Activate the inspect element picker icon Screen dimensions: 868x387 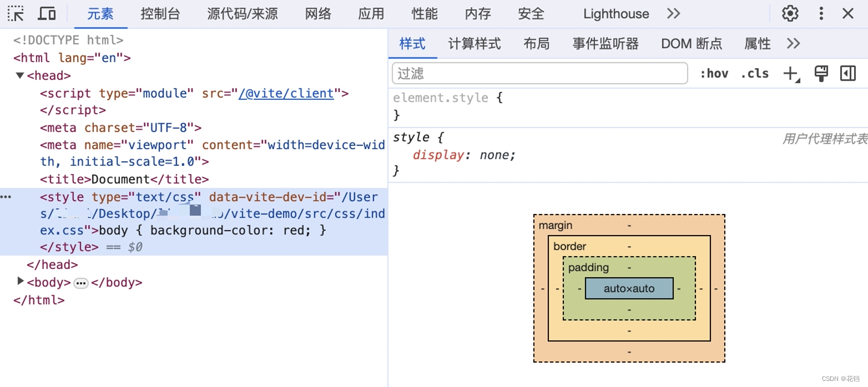16,14
